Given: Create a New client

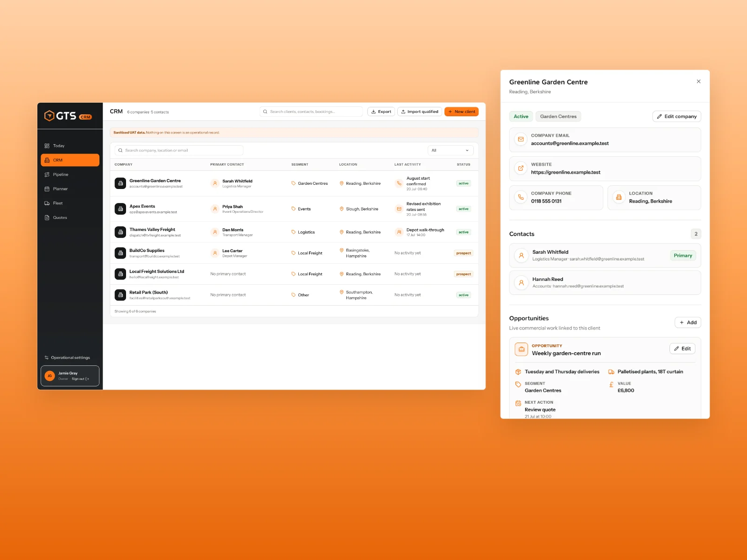Looking at the screenshot, I should 462,112.
